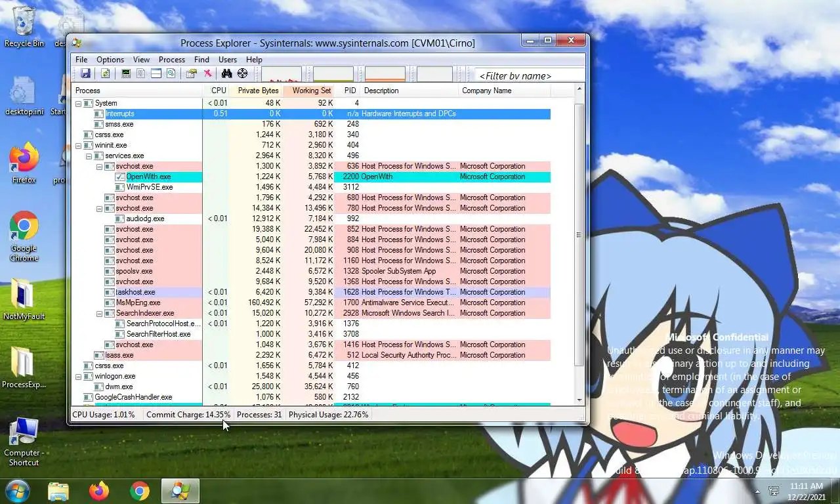Collapse the wininit.exe tree node
The height and width of the screenshot is (504, 840).
(x=78, y=145)
